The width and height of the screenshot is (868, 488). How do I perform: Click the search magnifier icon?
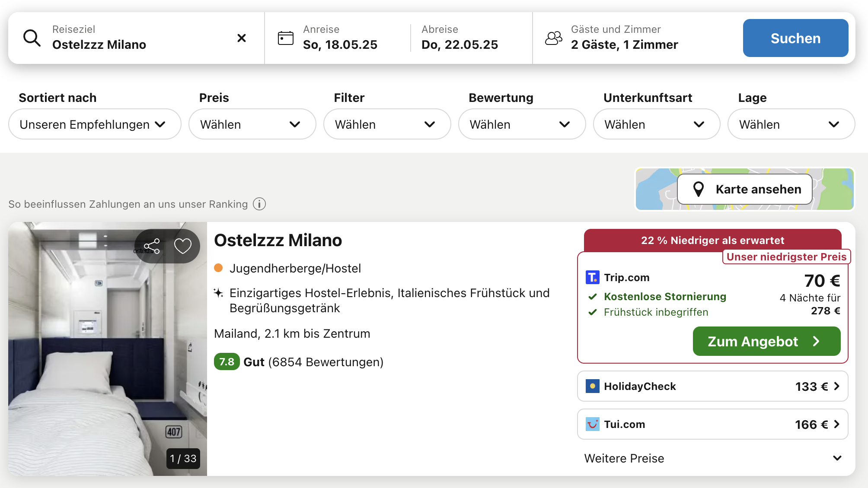click(32, 38)
